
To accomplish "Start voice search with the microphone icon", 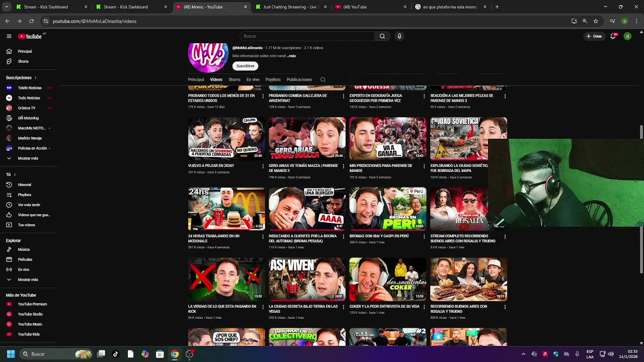I will (x=399, y=36).
